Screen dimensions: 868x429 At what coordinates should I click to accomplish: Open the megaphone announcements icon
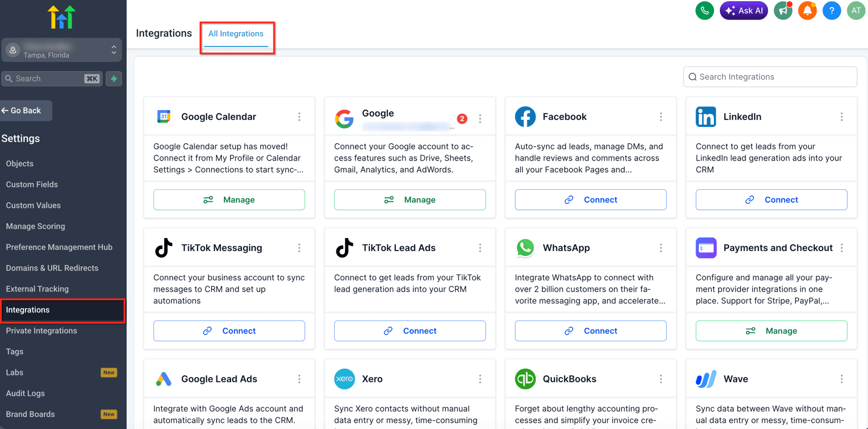click(783, 10)
